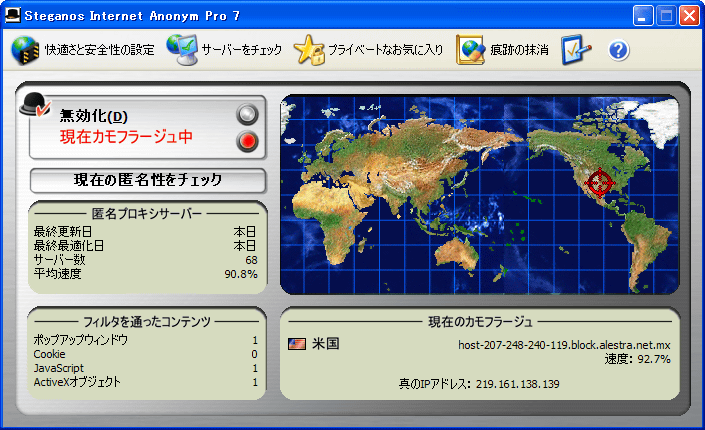Viewport: 705px width, 430px height.
Task: Open 快適さと安全性の設定 globe icon
Action: [25, 50]
